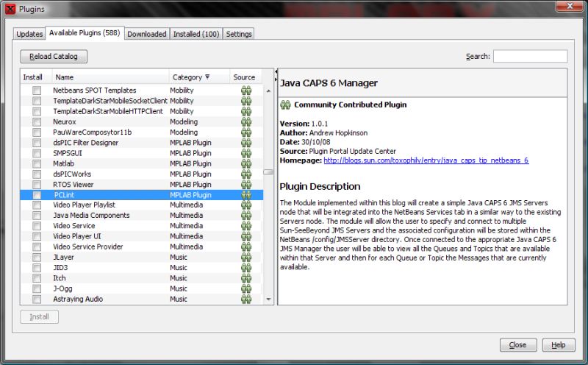Click the Reload Catalog button
This screenshot has height=365, width=588.
pyautogui.click(x=54, y=57)
